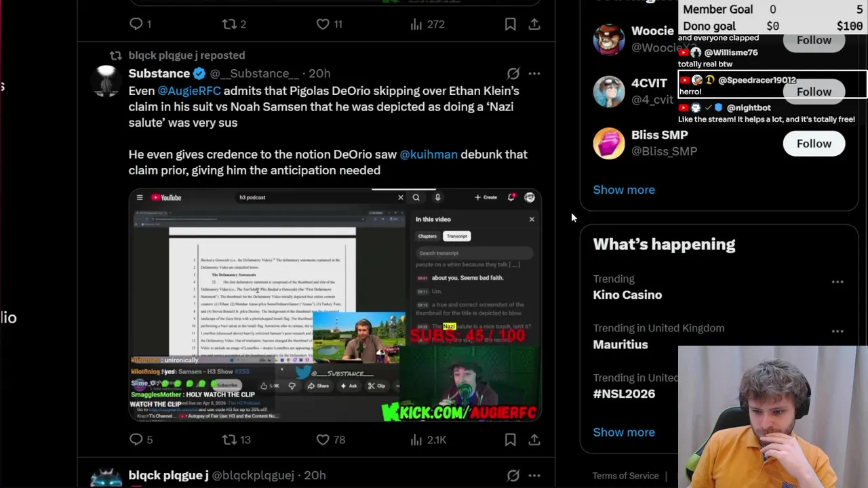Open more options on blqck plqgue j post
868x488 pixels.
coord(534,476)
